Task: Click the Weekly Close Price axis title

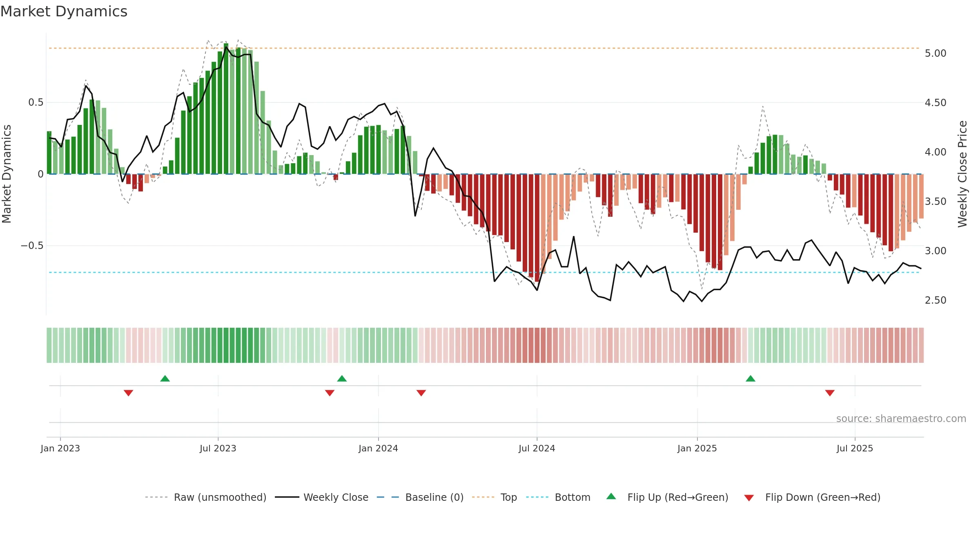Action: [963, 174]
